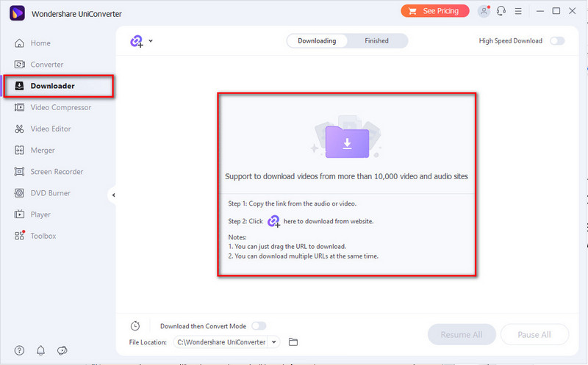Open the output folder icon

293,341
